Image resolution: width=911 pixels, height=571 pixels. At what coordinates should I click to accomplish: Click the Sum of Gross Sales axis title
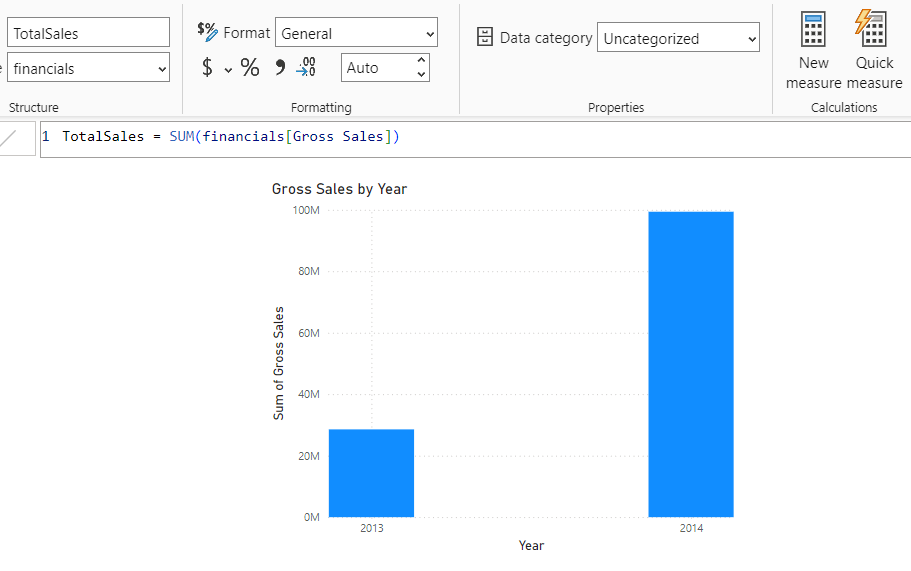[279, 363]
